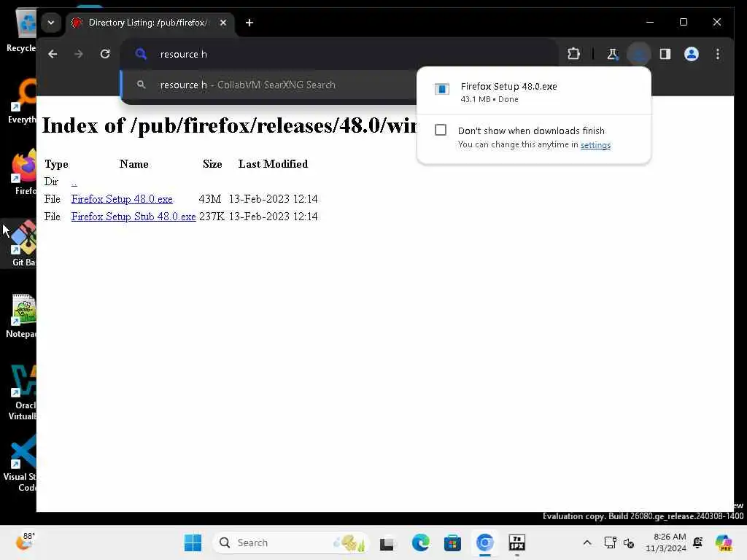Image resolution: width=747 pixels, height=560 pixels.
Task: Select the Directory Listing tab
Action: (x=150, y=23)
